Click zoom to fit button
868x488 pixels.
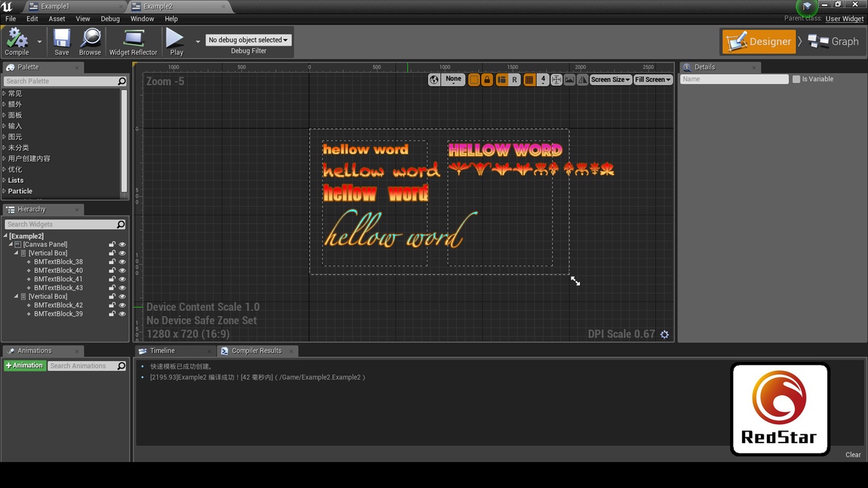click(x=557, y=80)
